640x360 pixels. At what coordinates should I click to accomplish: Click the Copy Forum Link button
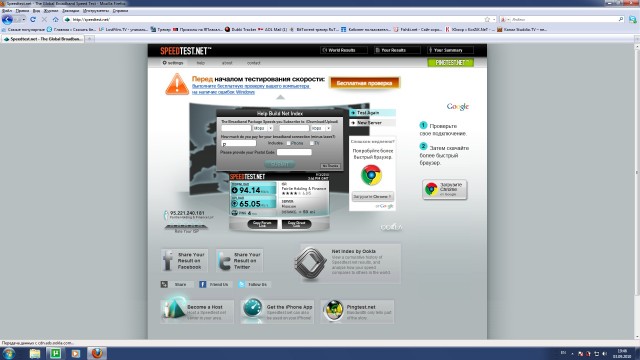click(x=262, y=224)
